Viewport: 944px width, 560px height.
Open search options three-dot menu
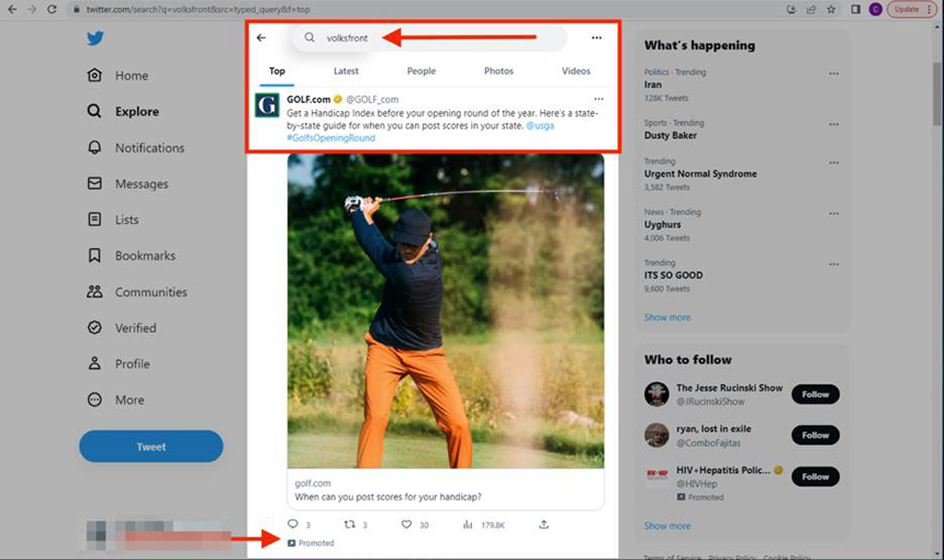click(596, 38)
